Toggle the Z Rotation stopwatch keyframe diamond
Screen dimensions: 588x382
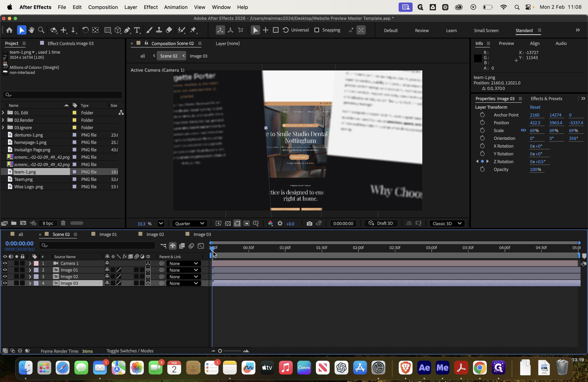(x=482, y=161)
